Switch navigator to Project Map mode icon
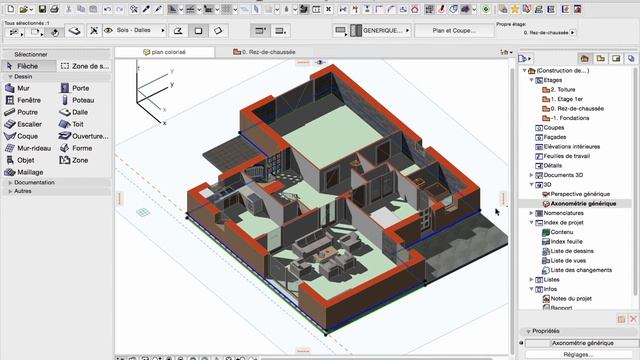Screen dimensions: 640x360 click(584, 59)
